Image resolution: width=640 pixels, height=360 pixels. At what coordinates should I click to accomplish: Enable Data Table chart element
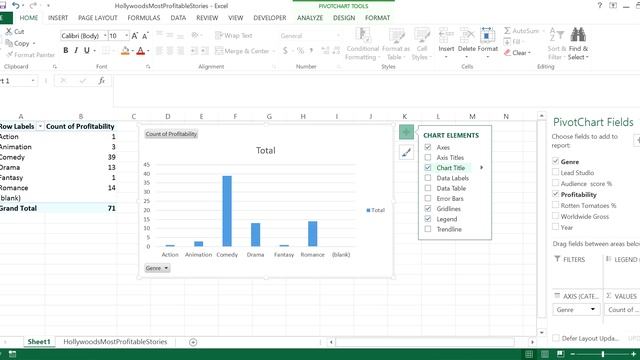point(428,188)
